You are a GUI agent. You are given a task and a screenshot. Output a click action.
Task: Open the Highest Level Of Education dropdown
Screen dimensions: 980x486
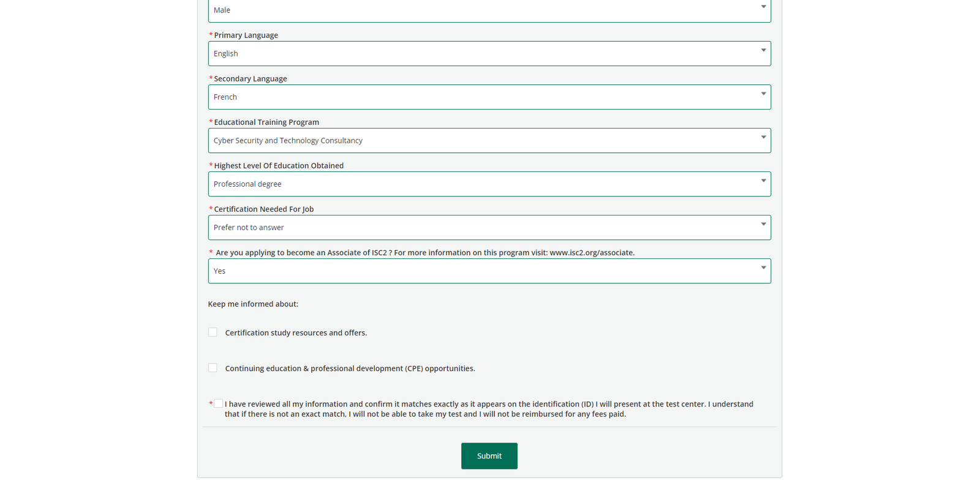tap(489, 184)
